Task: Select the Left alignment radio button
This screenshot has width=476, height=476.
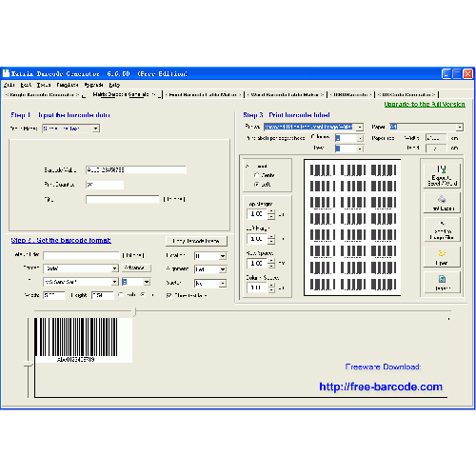Action: click(257, 184)
